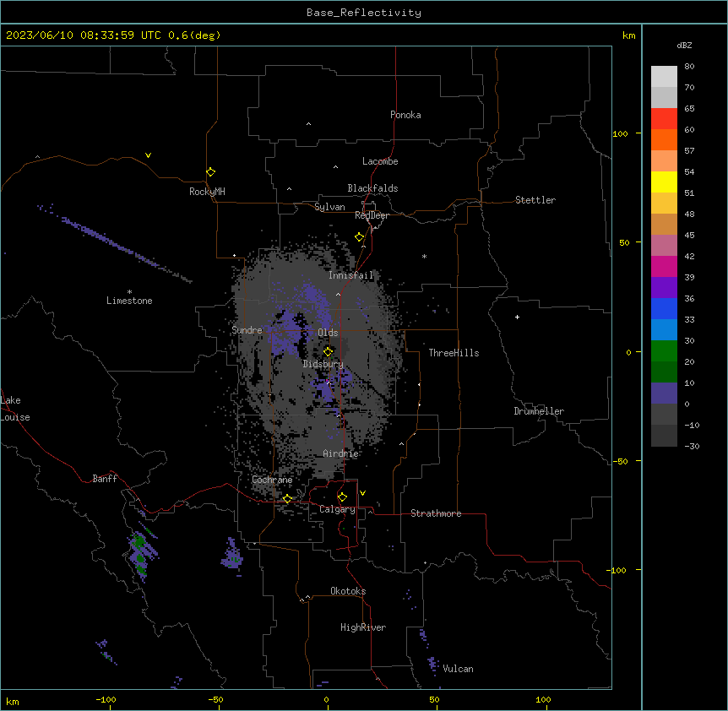Click the HighRiver label
The width and height of the screenshot is (728, 711).
tap(363, 627)
